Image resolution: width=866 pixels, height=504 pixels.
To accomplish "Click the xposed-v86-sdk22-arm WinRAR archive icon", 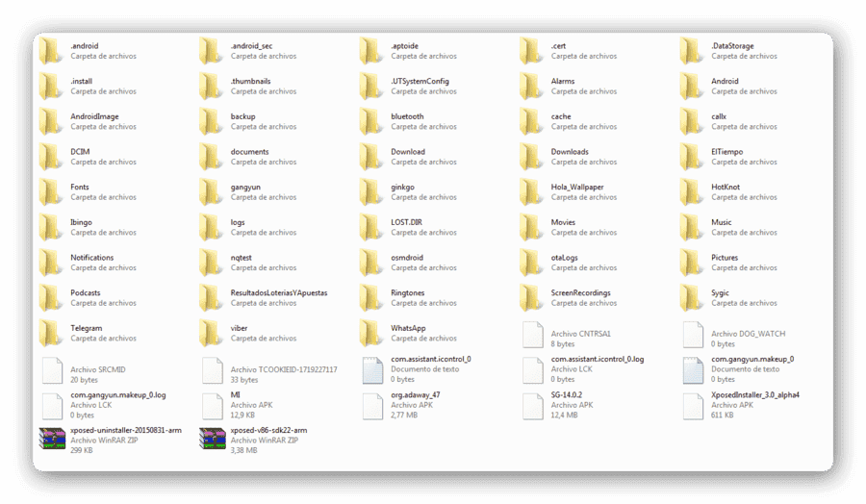I will point(213,439).
